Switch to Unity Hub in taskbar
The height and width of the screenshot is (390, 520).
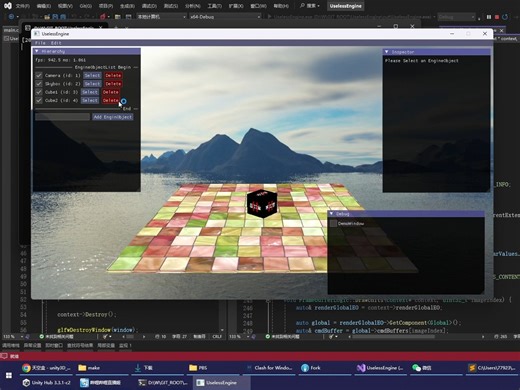[x=47, y=383]
